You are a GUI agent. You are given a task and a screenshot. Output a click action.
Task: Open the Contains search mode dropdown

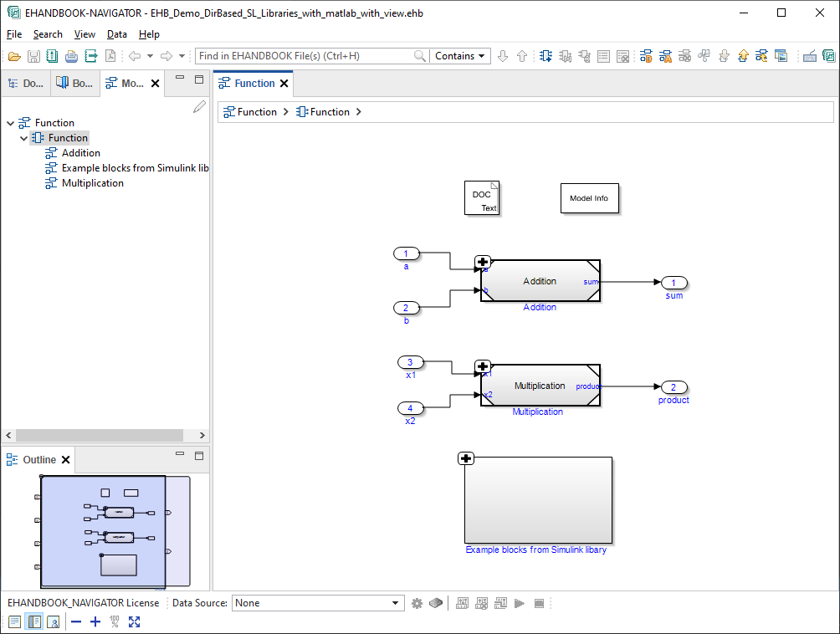[x=459, y=55]
